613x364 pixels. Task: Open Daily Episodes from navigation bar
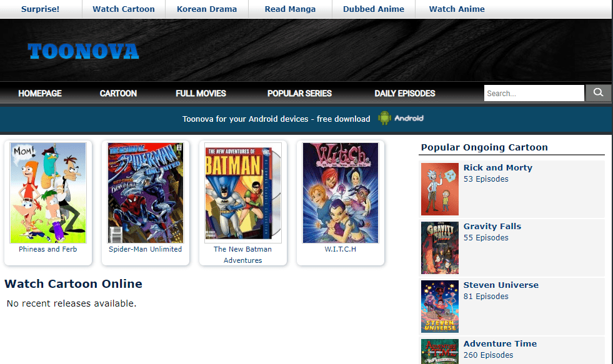click(x=405, y=94)
